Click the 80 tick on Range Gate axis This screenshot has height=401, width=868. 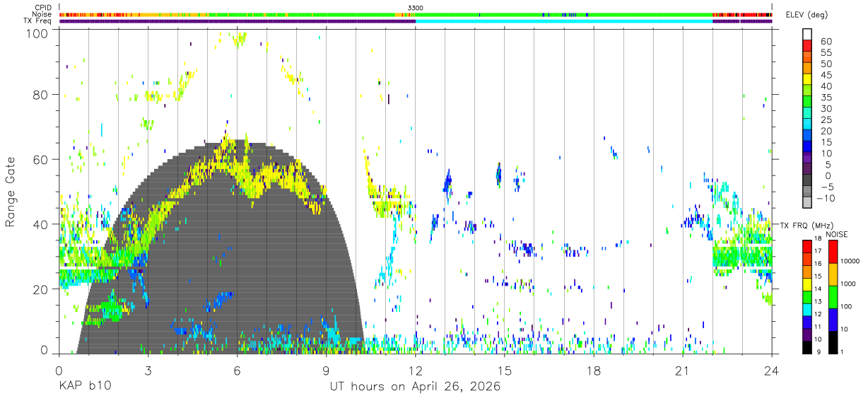click(42, 94)
